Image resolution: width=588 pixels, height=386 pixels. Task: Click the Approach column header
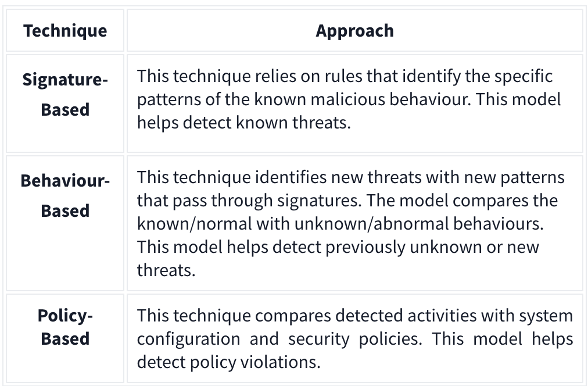[355, 30]
